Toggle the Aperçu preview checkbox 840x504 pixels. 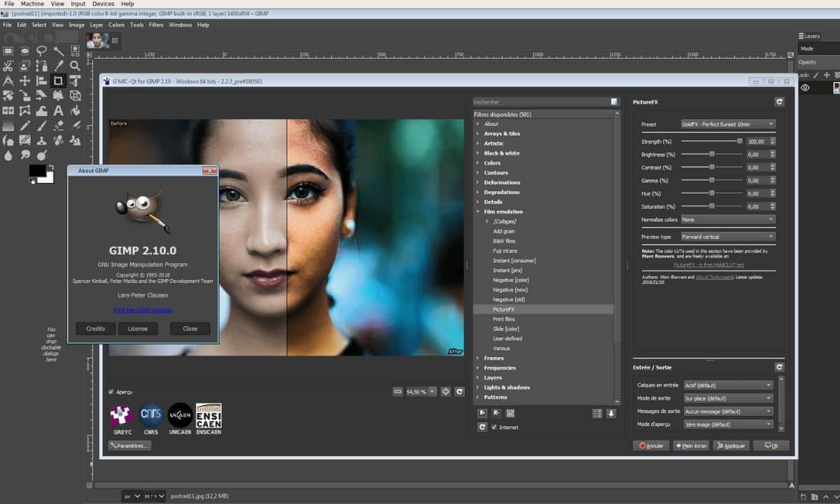tap(111, 392)
